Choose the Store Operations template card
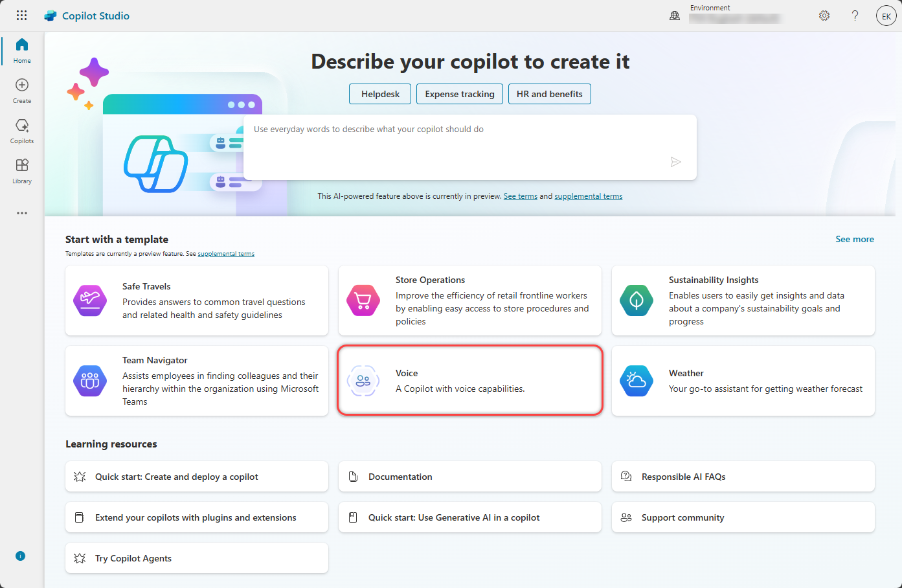 470,300
